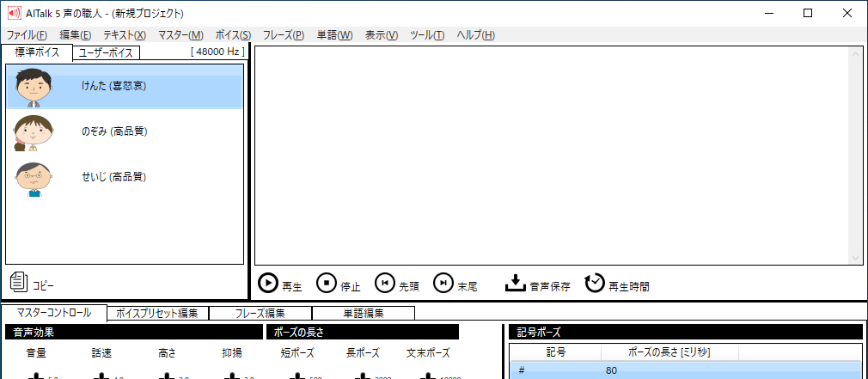
Task: Open the ヘルプ(H) menu
Action: click(475, 35)
